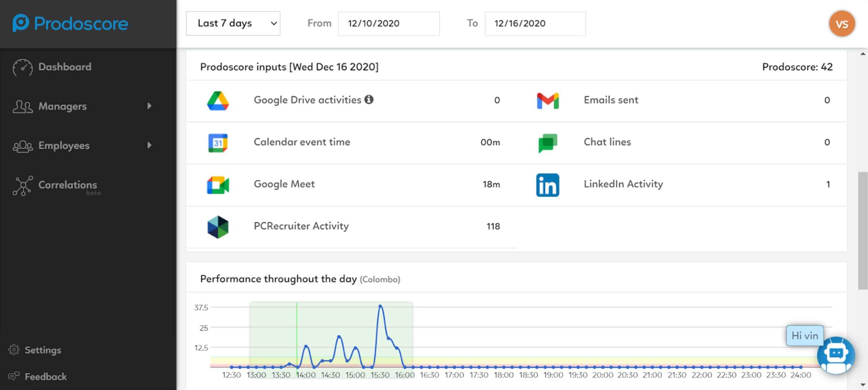Click the 16:00 axis label

coord(405,375)
